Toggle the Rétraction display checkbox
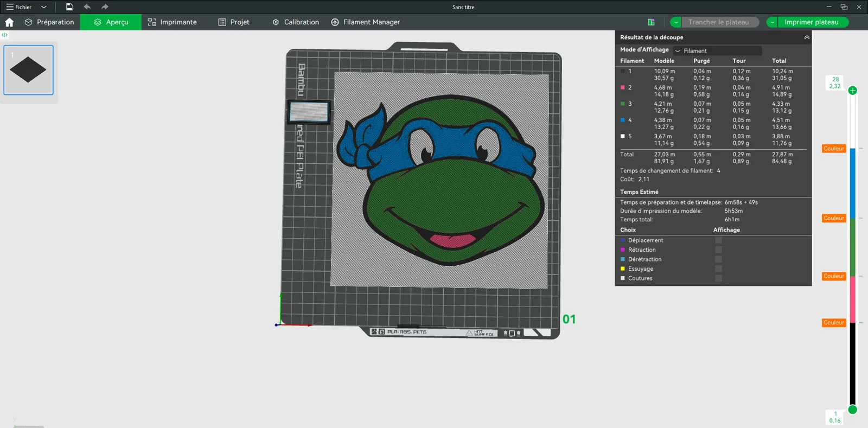Viewport: 868px width, 428px height. click(718, 250)
